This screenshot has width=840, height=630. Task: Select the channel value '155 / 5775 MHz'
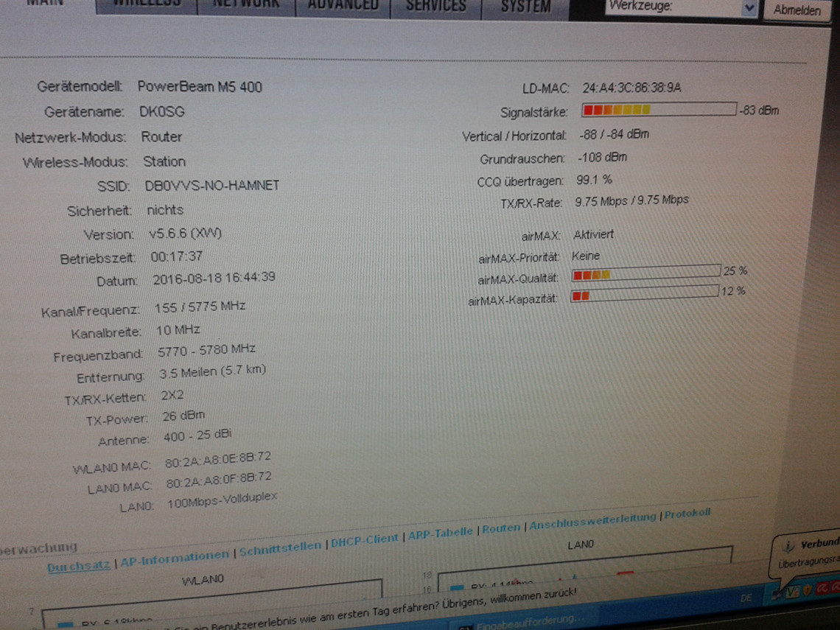200,307
